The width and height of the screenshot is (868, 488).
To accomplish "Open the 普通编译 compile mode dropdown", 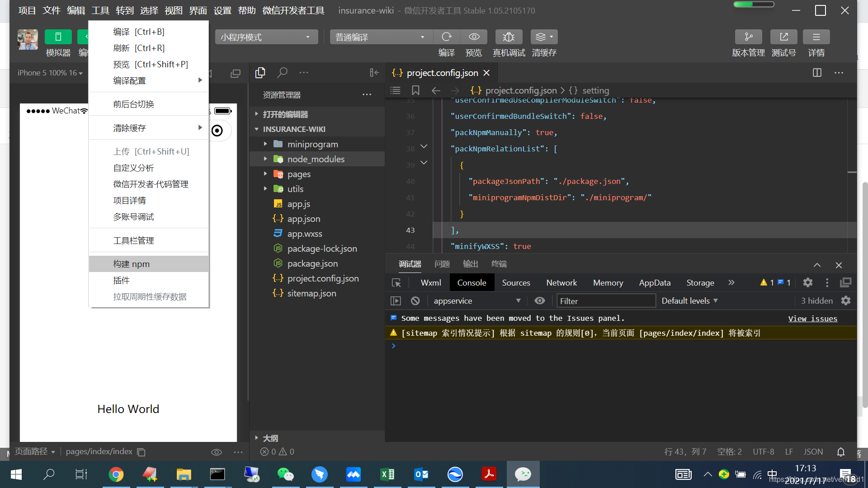I will tap(381, 37).
